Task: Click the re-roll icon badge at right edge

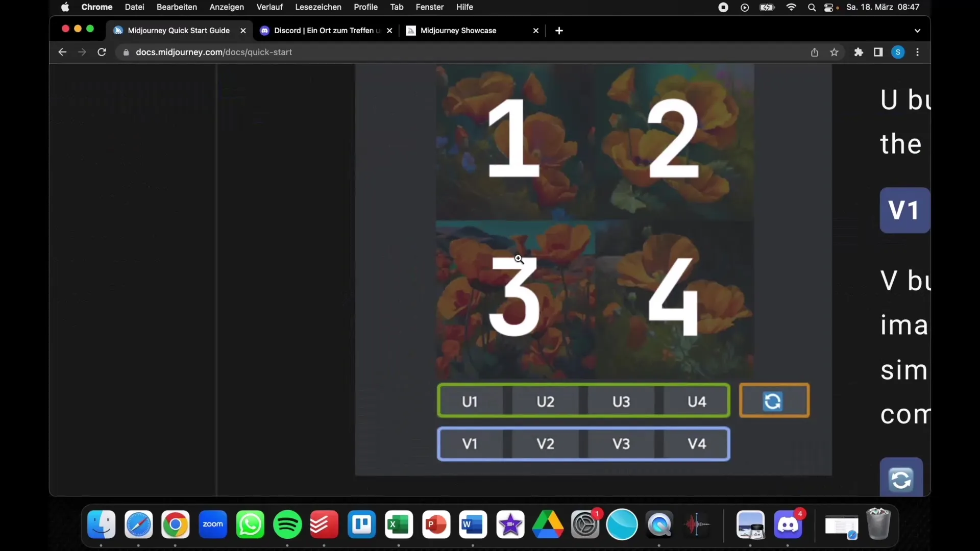Action: pyautogui.click(x=901, y=479)
